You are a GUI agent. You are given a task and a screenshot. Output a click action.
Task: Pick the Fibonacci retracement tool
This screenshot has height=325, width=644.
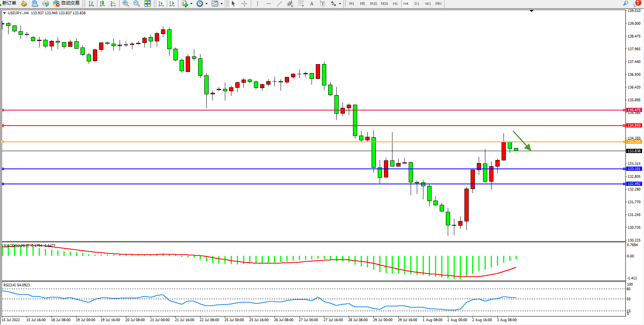click(x=301, y=3)
